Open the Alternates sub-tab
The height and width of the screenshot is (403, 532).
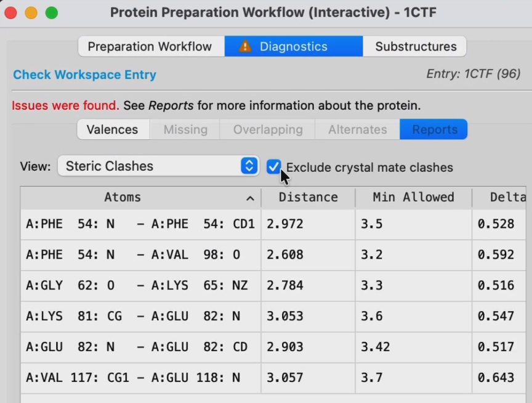357,129
